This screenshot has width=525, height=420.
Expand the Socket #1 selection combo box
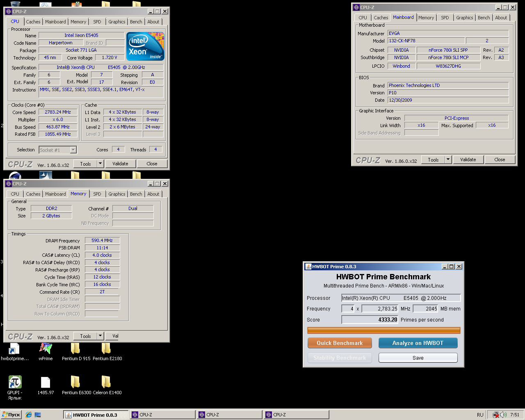point(57,150)
